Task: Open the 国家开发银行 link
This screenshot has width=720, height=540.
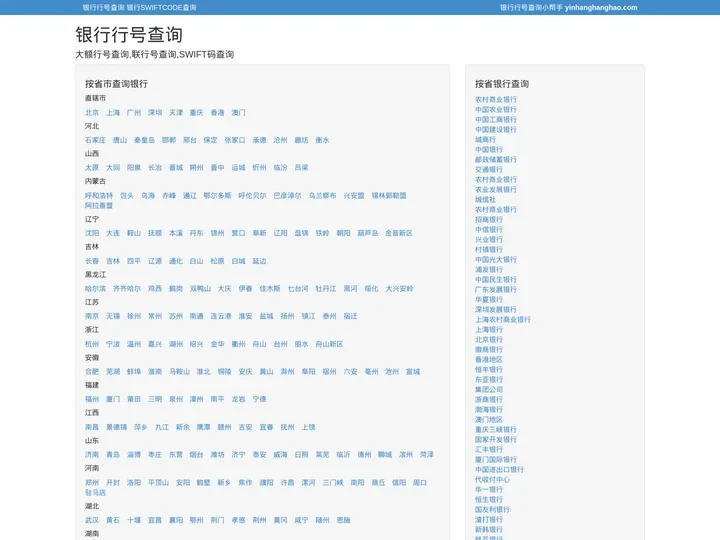Action: pyautogui.click(x=496, y=439)
